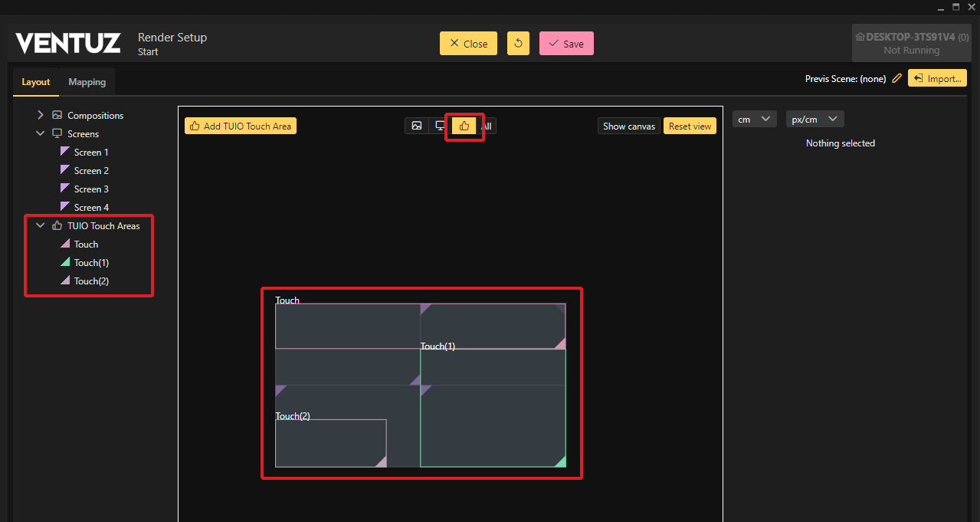Click the pencil icon to edit Previs Scene

(897, 78)
